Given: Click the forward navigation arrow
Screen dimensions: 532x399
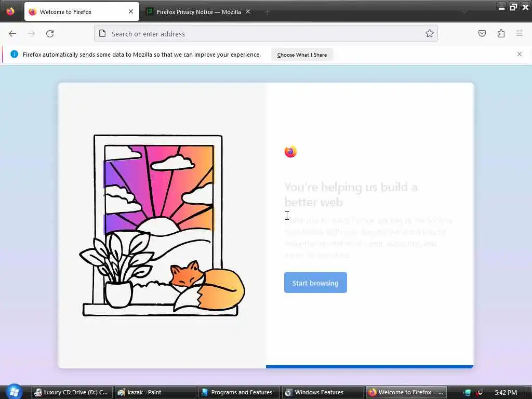Looking at the screenshot, I should [31, 34].
